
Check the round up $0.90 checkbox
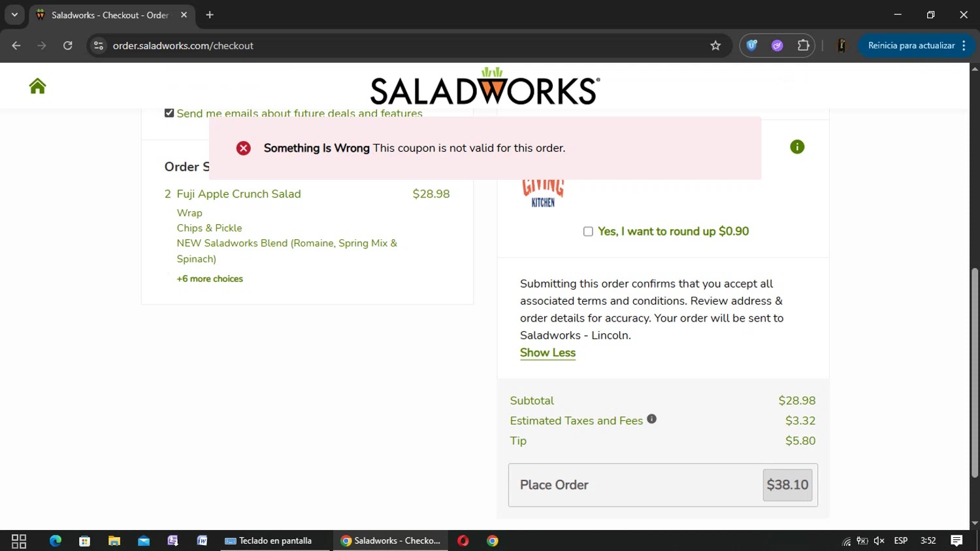(588, 231)
